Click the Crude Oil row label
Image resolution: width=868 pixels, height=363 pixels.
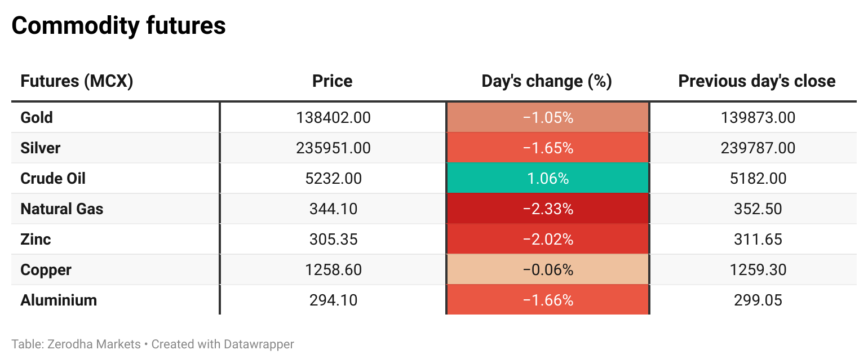pyautogui.click(x=53, y=179)
